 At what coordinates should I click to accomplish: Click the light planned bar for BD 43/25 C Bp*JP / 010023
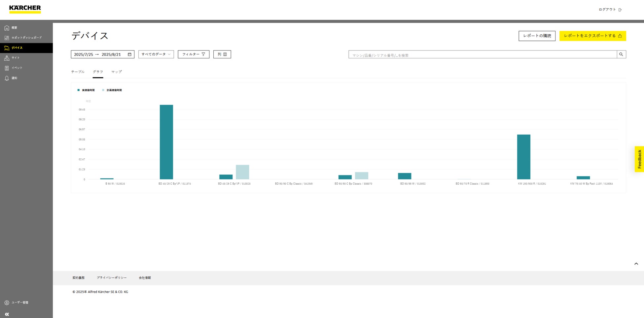[242, 172]
